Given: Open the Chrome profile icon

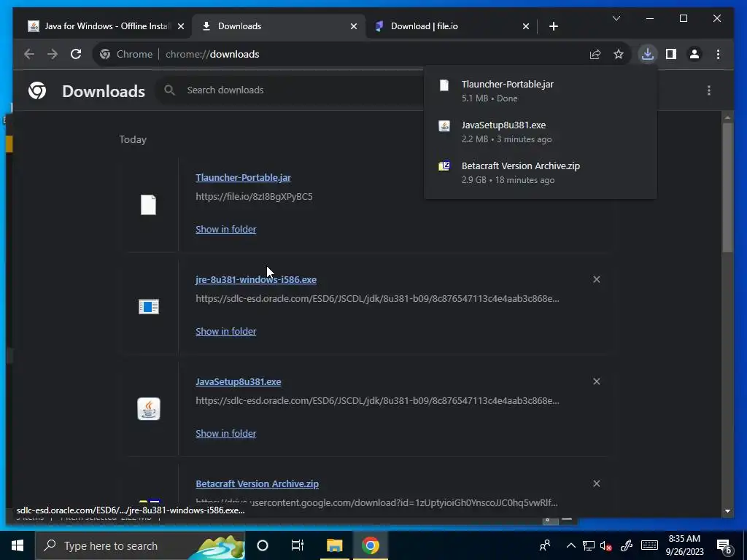Looking at the screenshot, I should click(694, 54).
